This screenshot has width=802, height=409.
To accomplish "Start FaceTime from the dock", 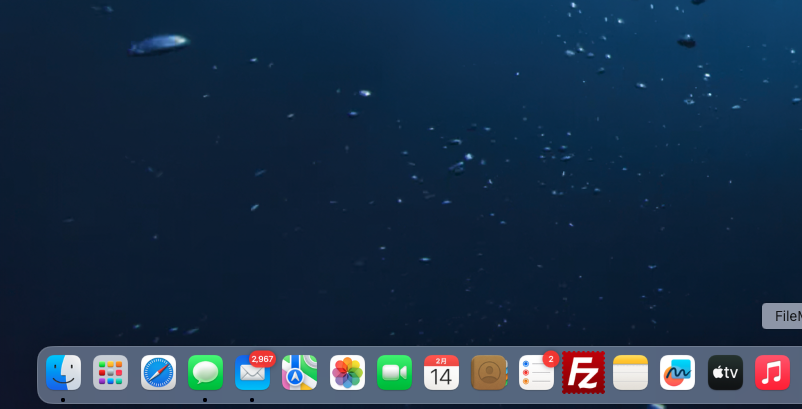I will point(394,373).
